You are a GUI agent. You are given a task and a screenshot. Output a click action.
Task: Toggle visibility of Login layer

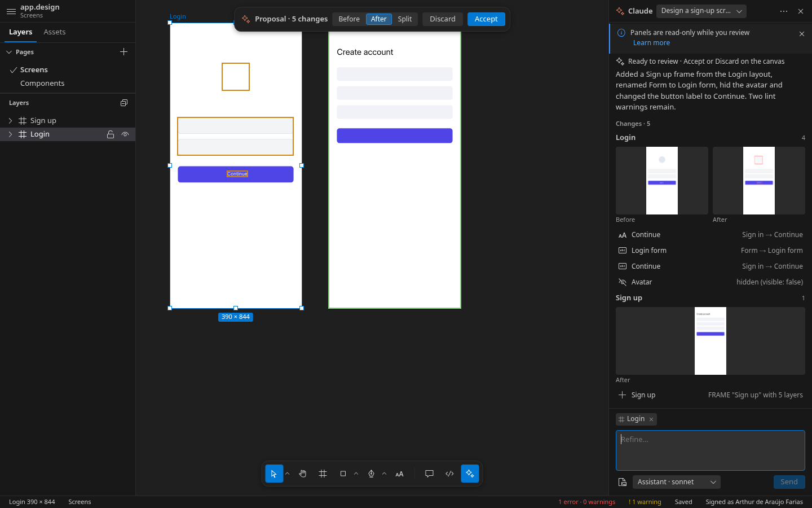click(125, 134)
